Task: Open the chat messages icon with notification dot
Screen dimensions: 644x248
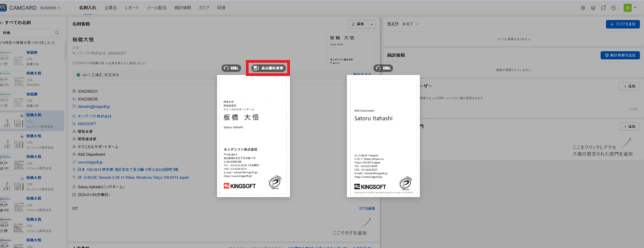Action: pos(603,8)
